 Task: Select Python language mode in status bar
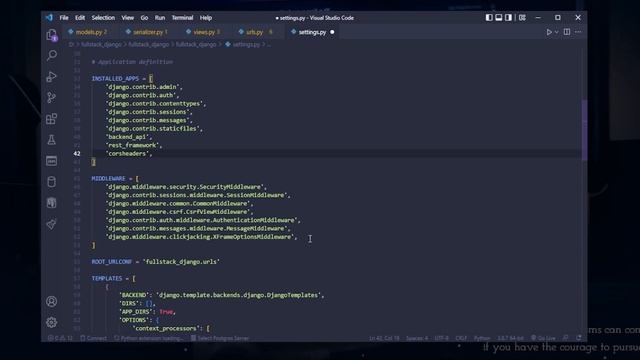point(482,338)
